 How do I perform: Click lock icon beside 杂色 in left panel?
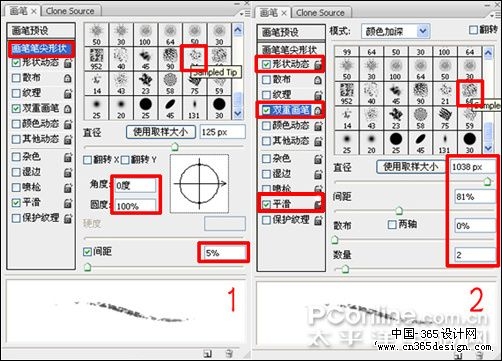pos(68,157)
